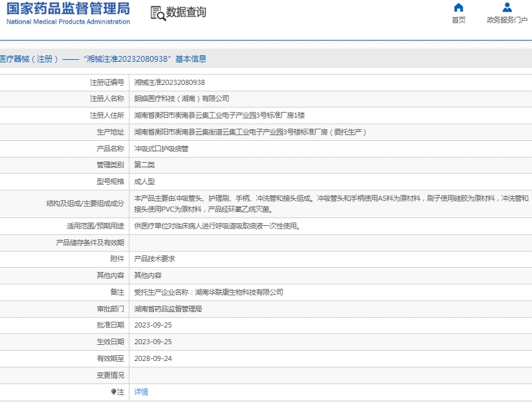Click the 产品技术要求 attachment entry
This screenshot has width=532, height=406.
(155, 259)
